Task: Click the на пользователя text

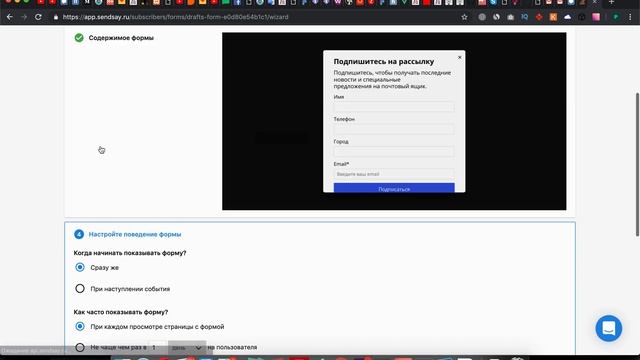Action: click(x=232, y=347)
